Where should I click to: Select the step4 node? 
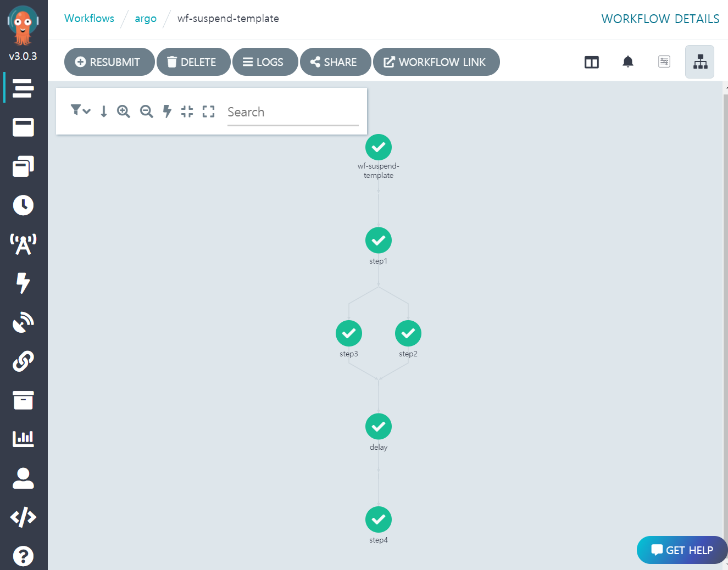click(379, 519)
